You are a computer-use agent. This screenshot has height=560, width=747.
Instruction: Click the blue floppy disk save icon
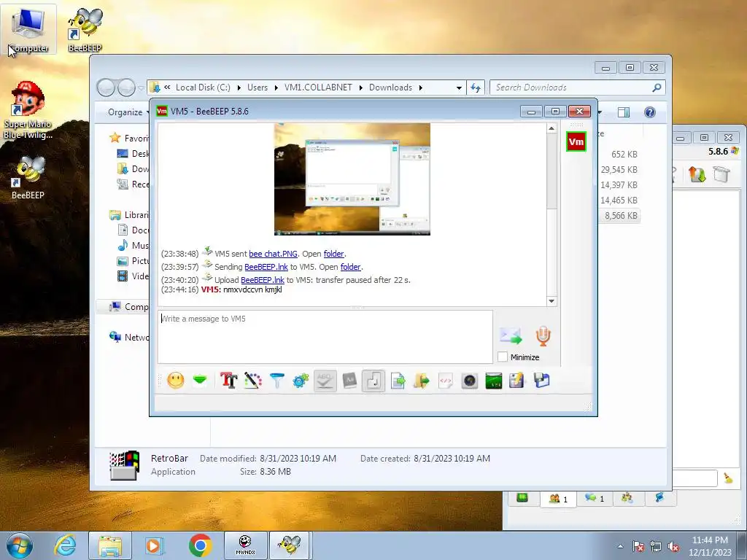(x=542, y=381)
